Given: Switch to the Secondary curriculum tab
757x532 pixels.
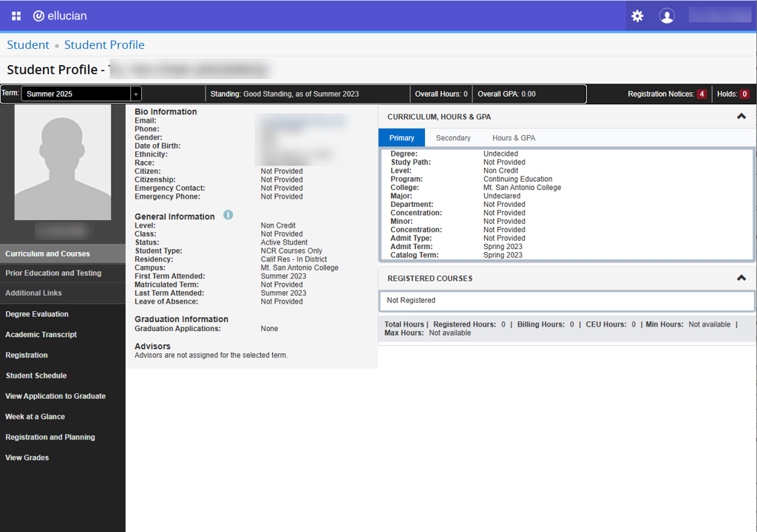Looking at the screenshot, I should tap(453, 138).
